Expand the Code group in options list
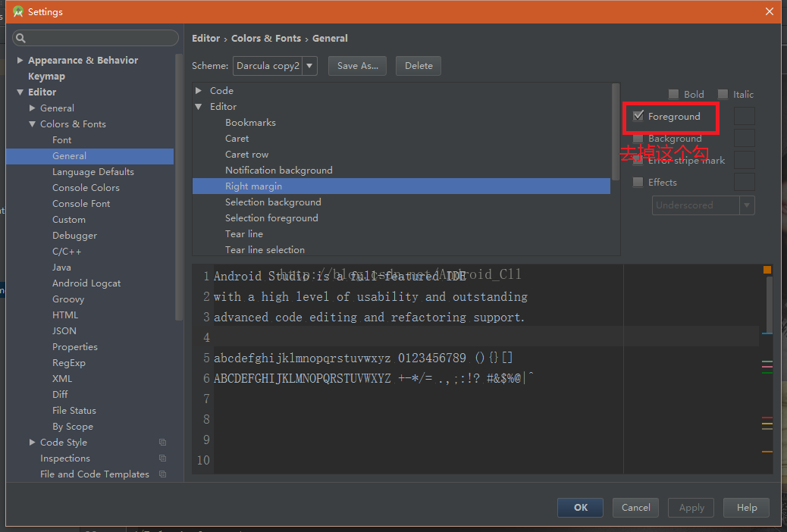Screen dimensions: 787x532 pos(198,90)
